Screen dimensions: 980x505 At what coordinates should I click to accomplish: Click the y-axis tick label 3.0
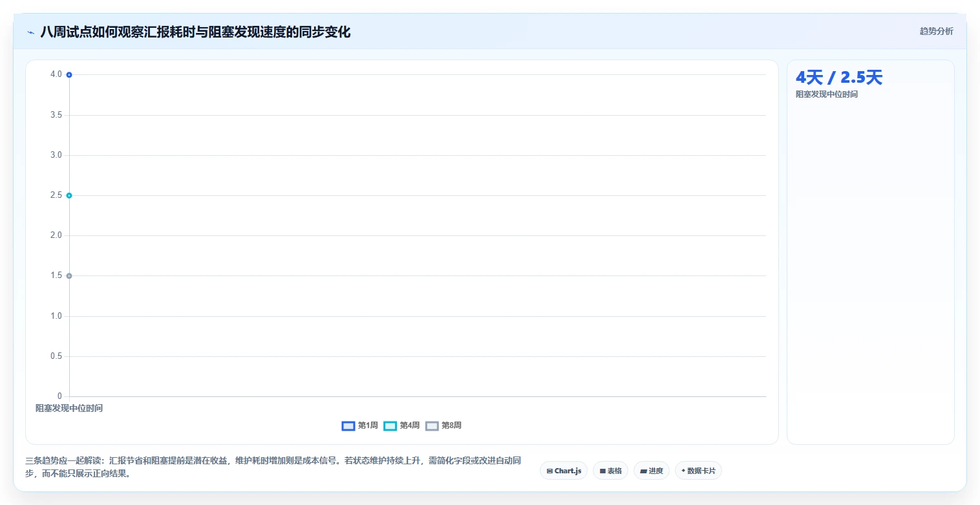[x=56, y=155]
